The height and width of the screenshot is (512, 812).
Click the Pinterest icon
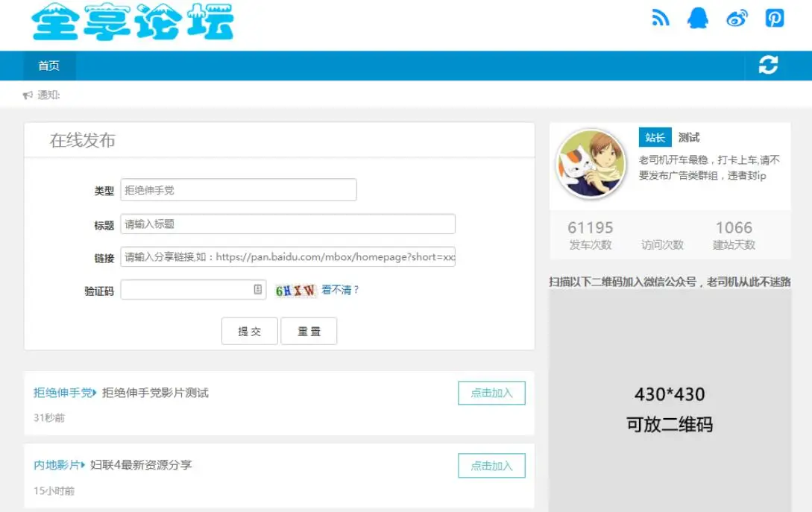[773, 18]
